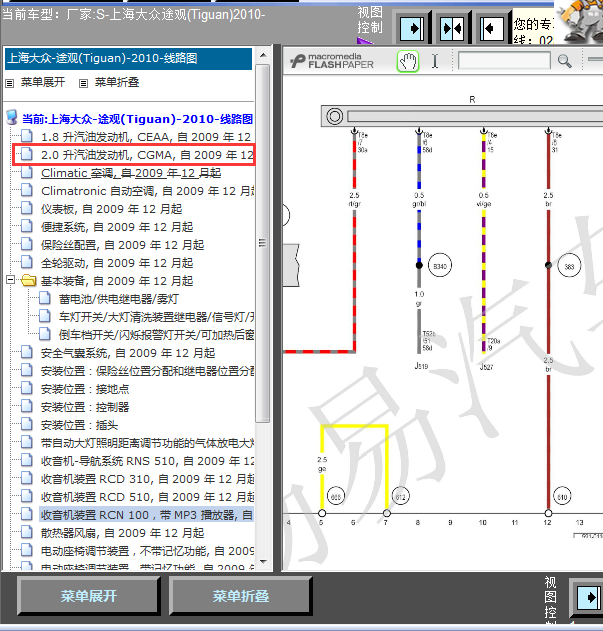This screenshot has width=603, height=631.
Task: Click the page icon of 仪表板 entry
Action: (x=27, y=208)
